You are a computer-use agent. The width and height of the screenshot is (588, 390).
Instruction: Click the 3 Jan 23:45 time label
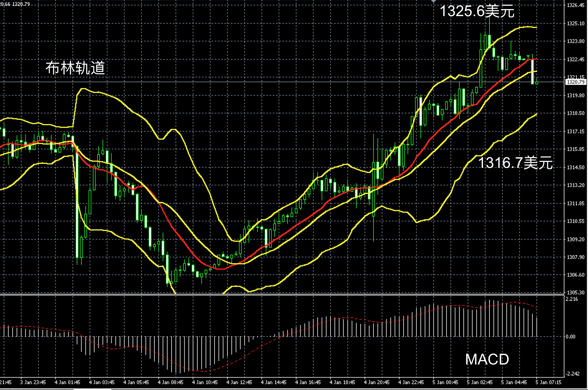coord(33,382)
